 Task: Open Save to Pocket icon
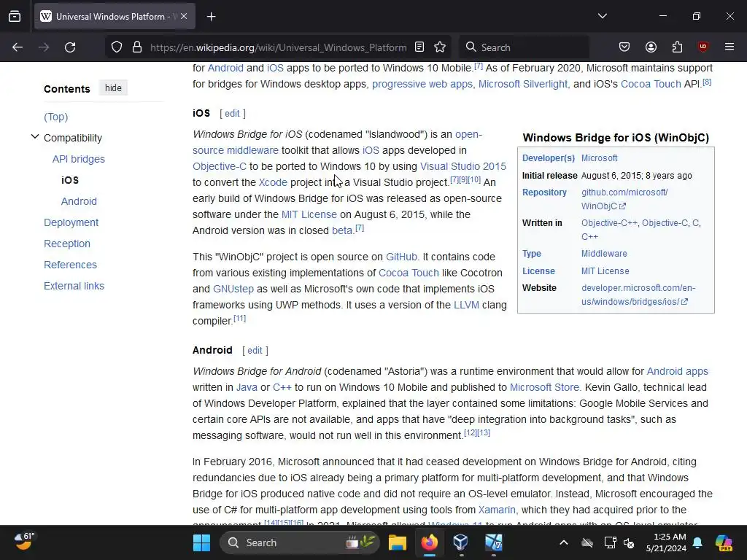[624, 47]
